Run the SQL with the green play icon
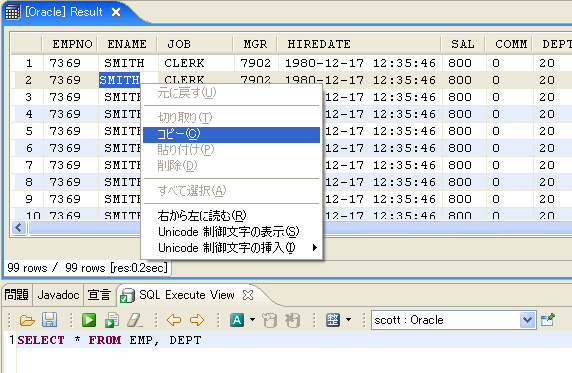572x373 pixels. [89, 320]
